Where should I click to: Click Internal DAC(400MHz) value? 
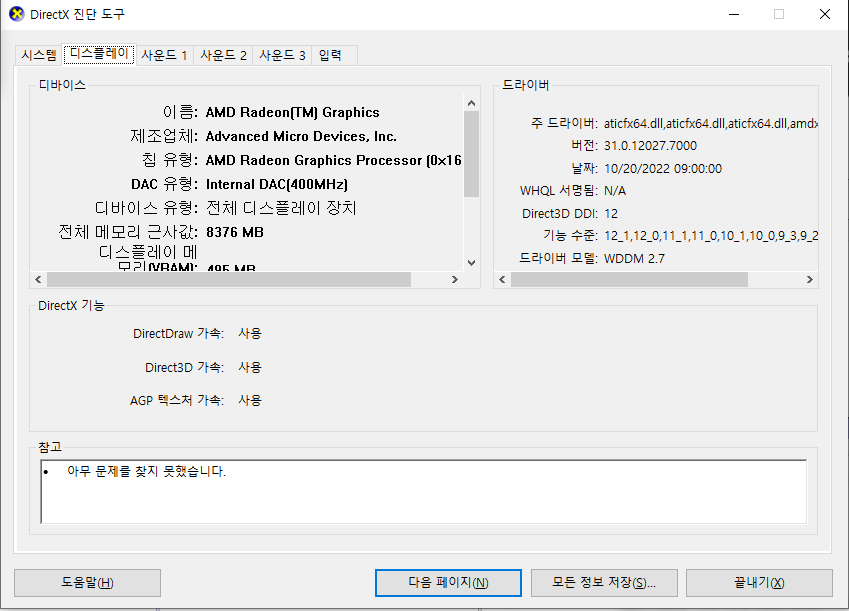pos(277,184)
